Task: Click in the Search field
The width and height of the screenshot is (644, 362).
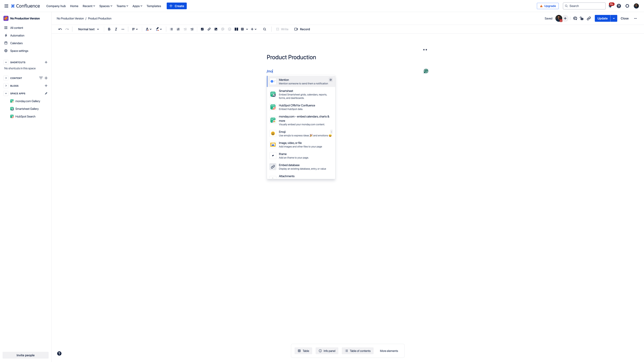Action: (x=584, y=6)
